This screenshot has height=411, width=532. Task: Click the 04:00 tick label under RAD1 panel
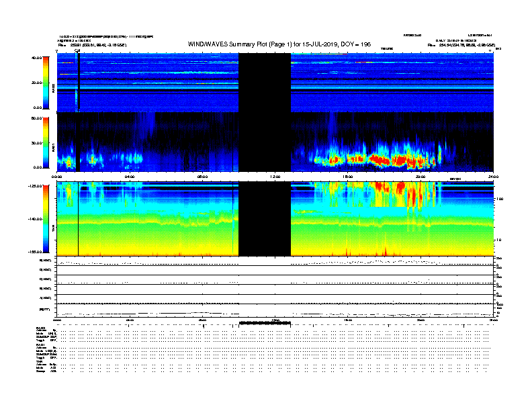pos(130,177)
